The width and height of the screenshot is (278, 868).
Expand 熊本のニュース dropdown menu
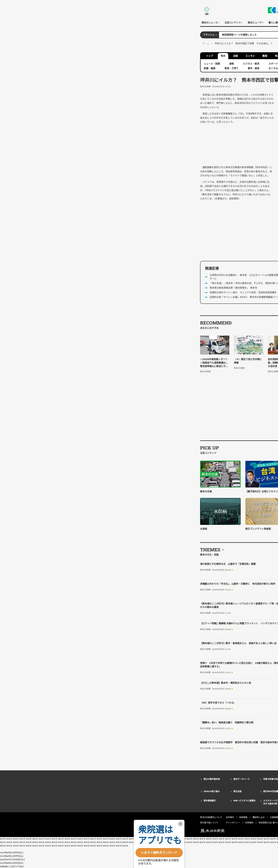[x=211, y=23]
